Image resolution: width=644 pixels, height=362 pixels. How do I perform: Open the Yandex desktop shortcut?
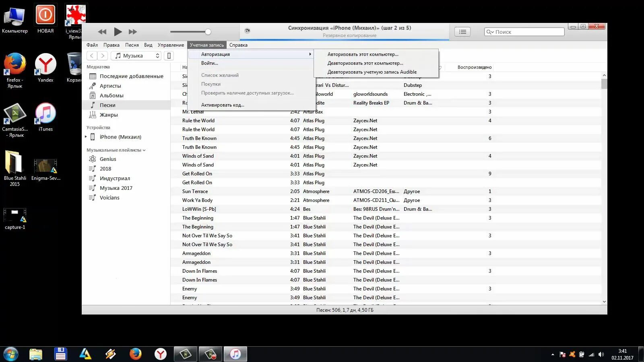45,68
